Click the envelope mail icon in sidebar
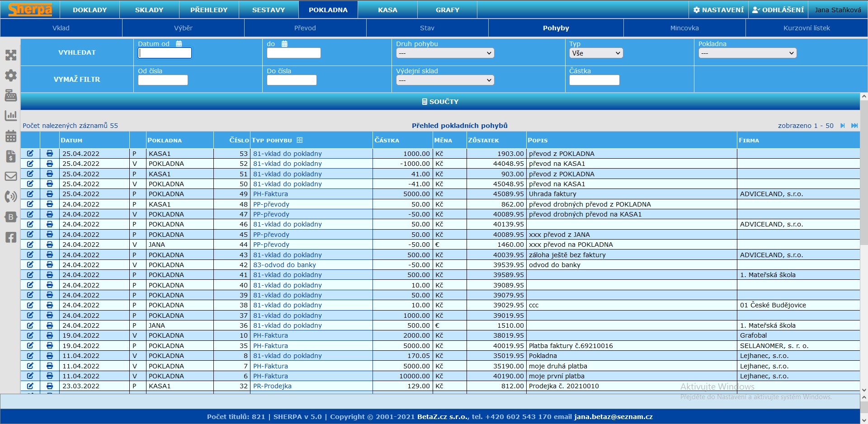This screenshot has width=868, height=424. tap(11, 176)
